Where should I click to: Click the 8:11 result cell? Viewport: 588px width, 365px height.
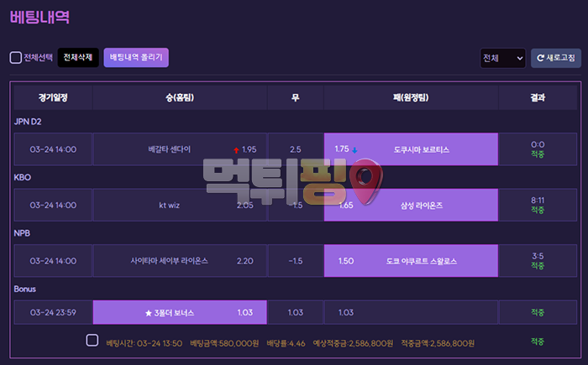coord(538,205)
